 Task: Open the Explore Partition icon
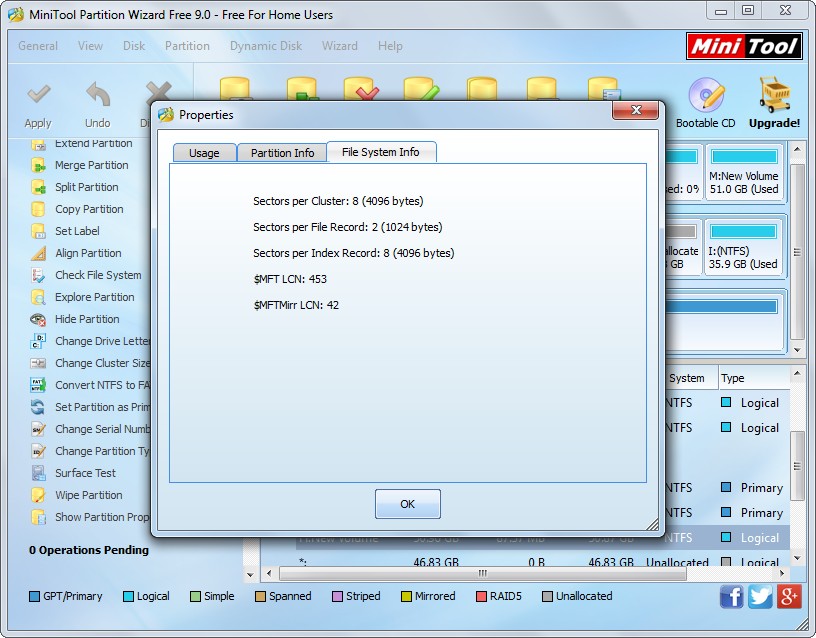(x=38, y=297)
